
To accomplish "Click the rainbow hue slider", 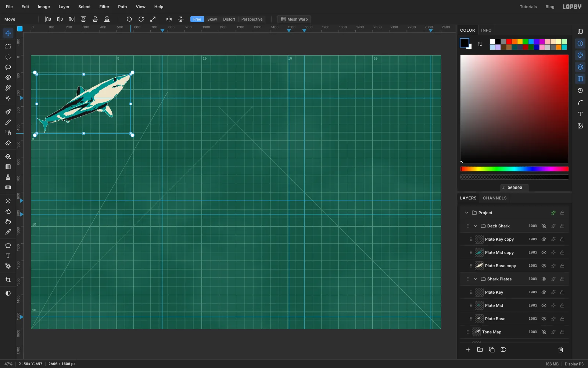I will click(514, 169).
